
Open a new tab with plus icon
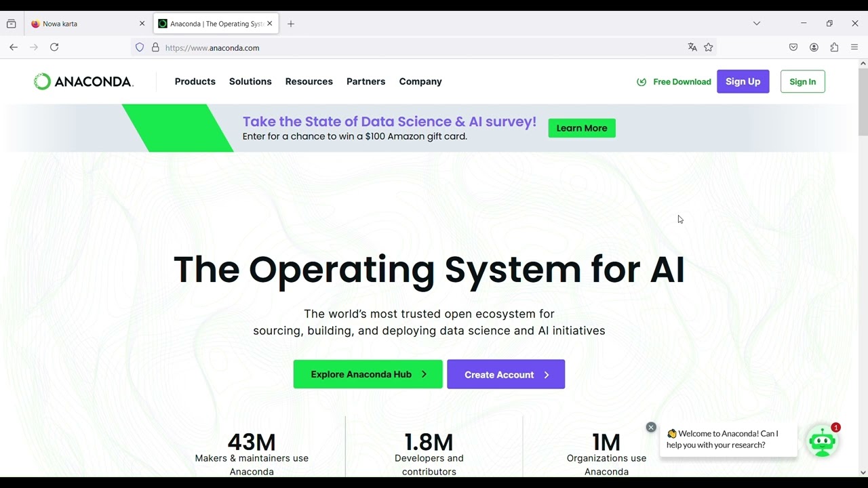[x=291, y=24]
